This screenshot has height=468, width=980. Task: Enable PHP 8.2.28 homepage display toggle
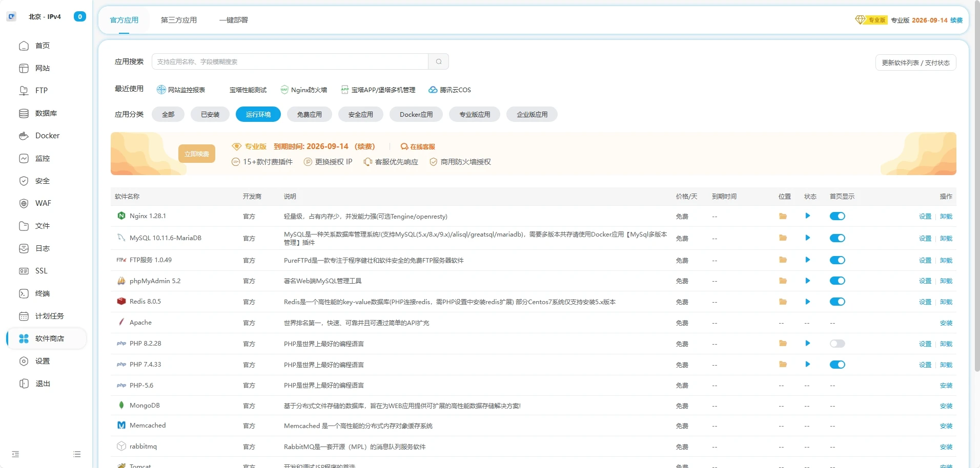pos(837,344)
